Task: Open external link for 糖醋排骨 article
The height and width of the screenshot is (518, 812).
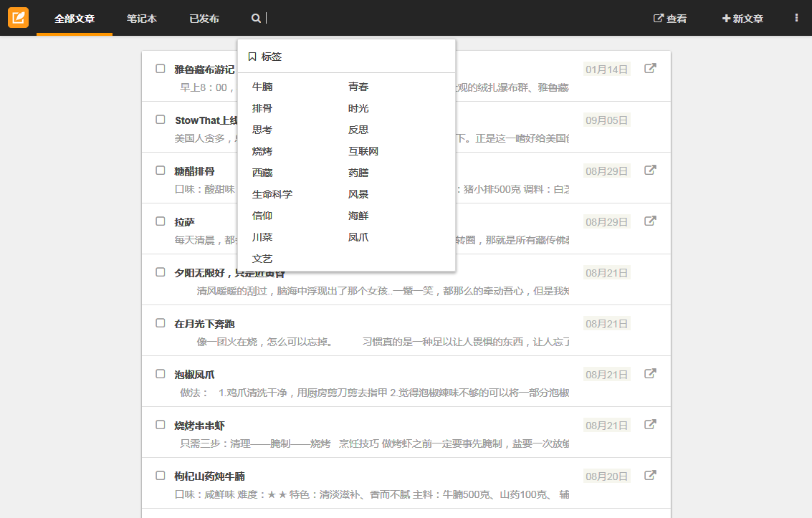Action: pos(650,171)
